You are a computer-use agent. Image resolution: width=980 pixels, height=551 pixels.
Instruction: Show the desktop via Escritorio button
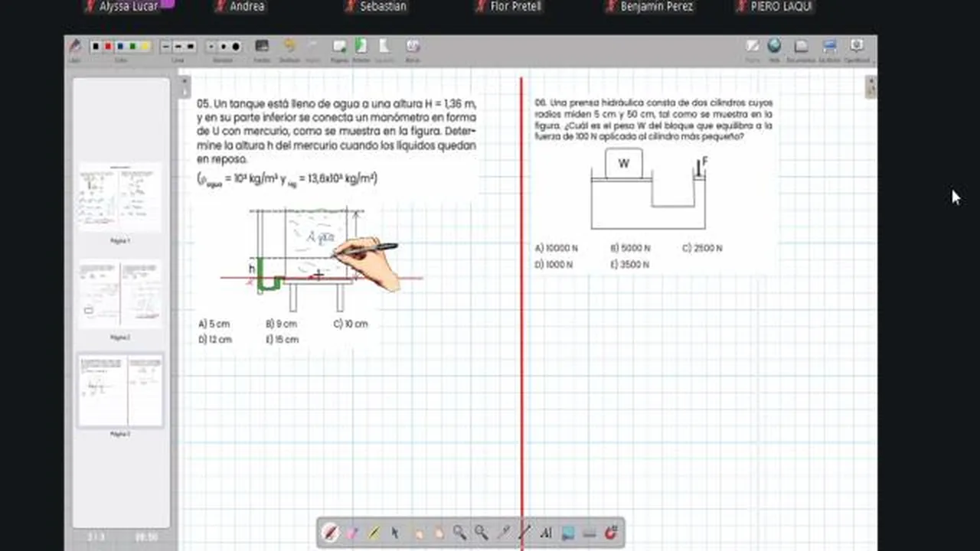[829, 49]
